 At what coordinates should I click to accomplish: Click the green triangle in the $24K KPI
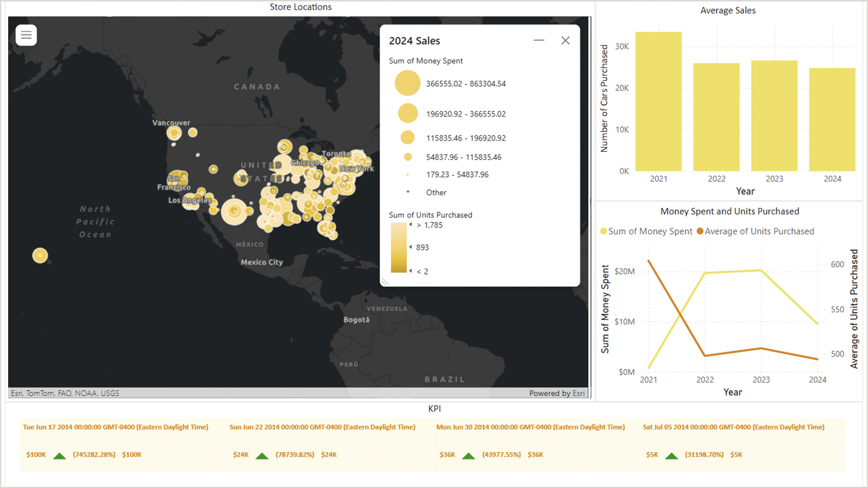pos(262,455)
